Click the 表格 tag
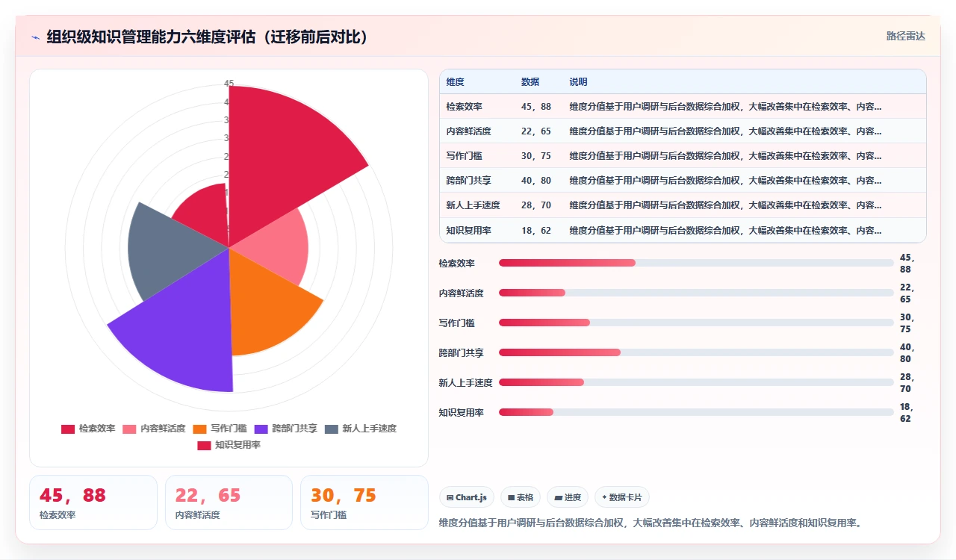The height and width of the screenshot is (560, 956). point(521,497)
